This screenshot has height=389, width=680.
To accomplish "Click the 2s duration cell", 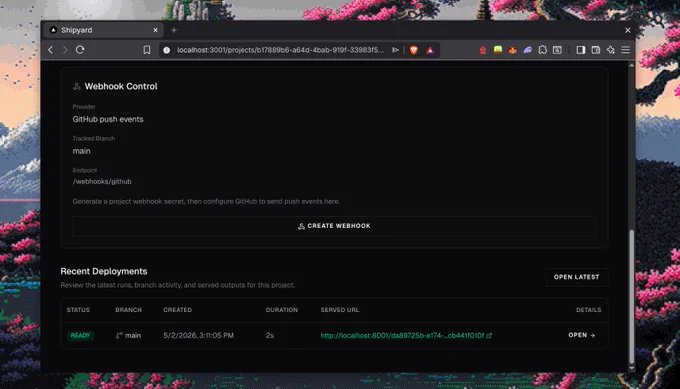I will (270, 335).
